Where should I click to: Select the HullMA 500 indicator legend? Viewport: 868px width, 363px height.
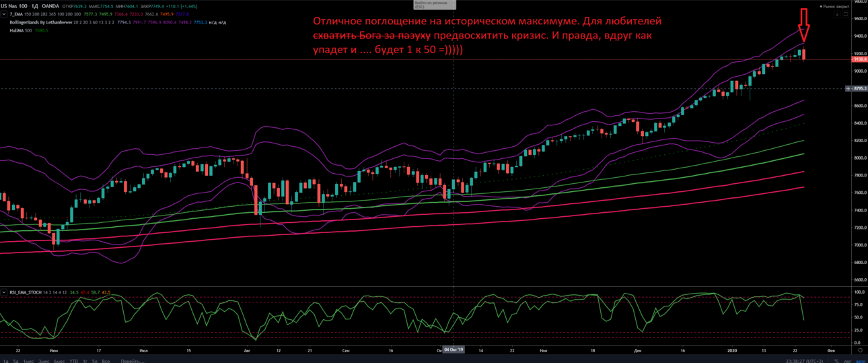click(21, 30)
